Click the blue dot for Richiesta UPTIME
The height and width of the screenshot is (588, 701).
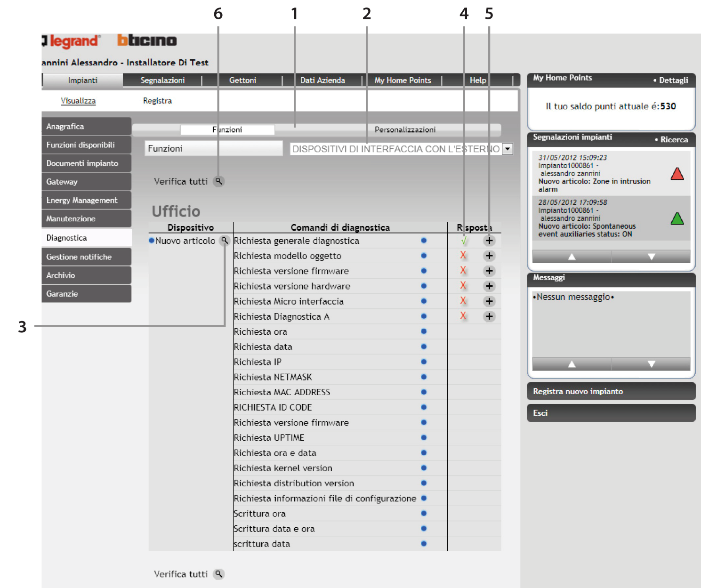424,437
